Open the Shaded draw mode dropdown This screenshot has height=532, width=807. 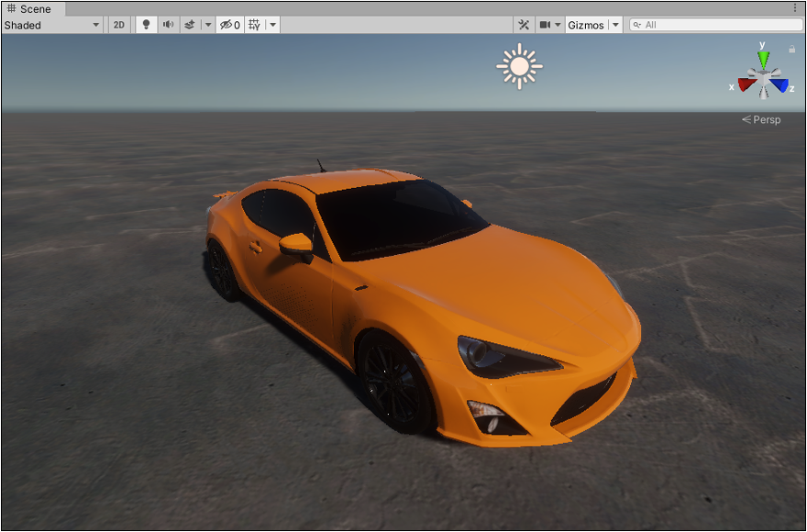pyautogui.click(x=51, y=25)
